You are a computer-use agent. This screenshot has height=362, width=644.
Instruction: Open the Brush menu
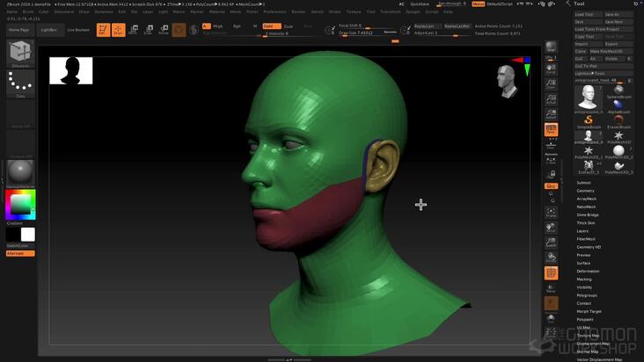28,12
